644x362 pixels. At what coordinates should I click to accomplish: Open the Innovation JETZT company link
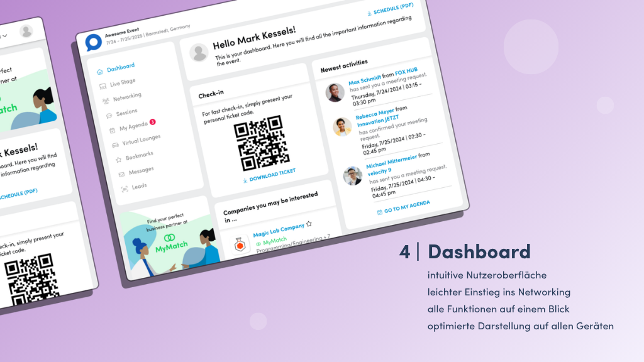click(x=377, y=121)
